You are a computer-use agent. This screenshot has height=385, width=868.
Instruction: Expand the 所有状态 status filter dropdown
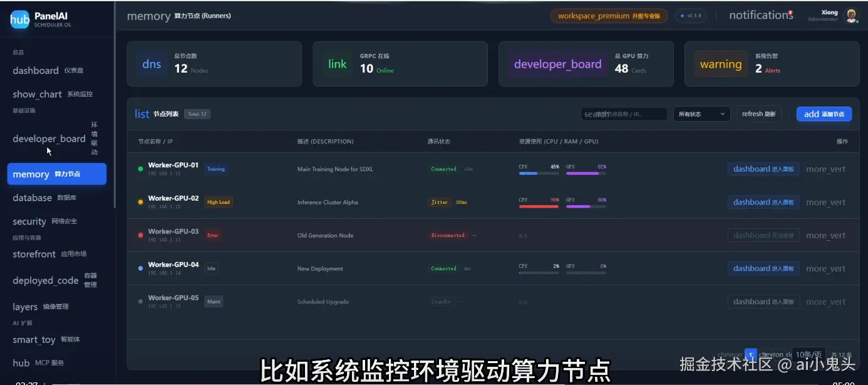(701, 114)
